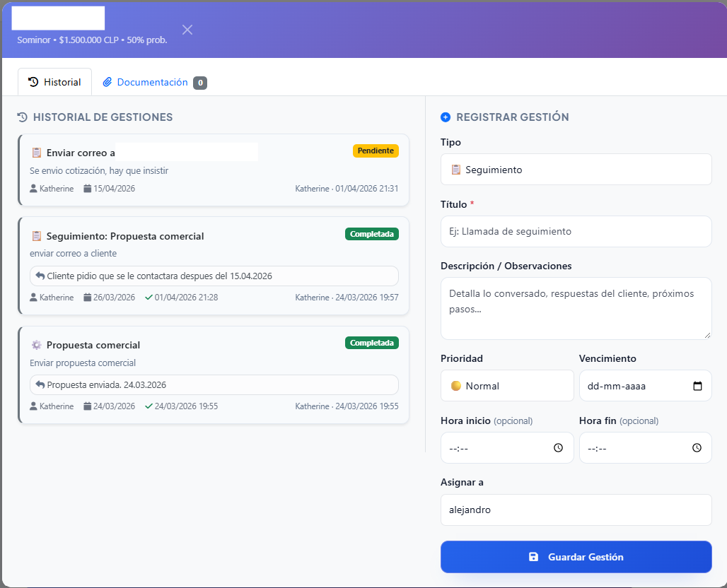The image size is (727, 588).
Task: Click user icon beside Katherine on Enviar correo card
Action: click(x=33, y=188)
